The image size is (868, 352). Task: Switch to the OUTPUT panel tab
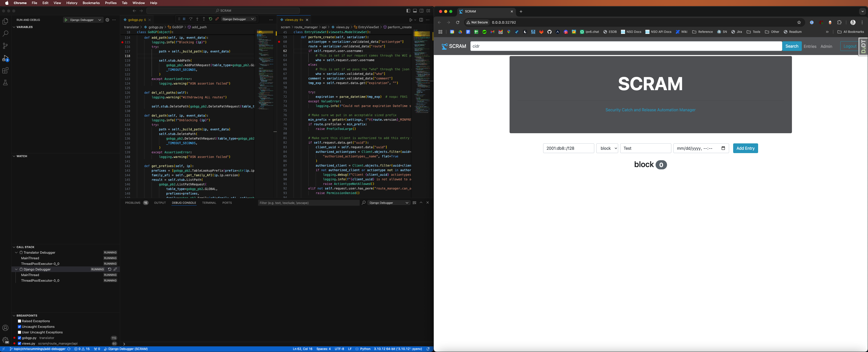pyautogui.click(x=160, y=203)
